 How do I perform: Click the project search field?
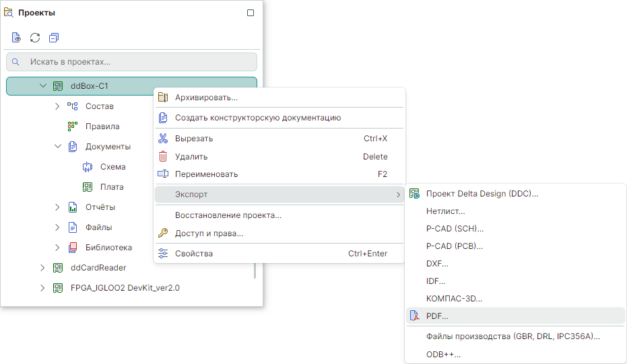135,62
